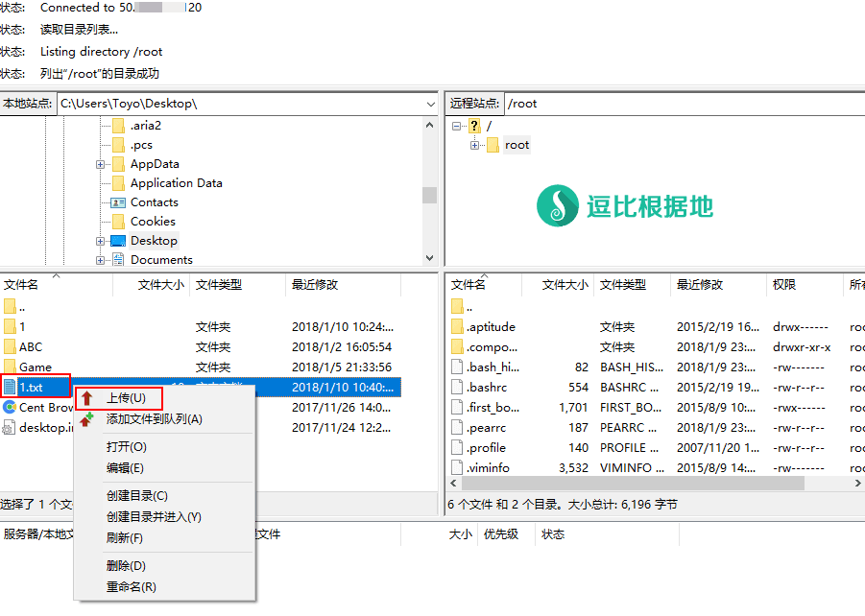Select 创建目录(C) menu entry
865x616 pixels.
pos(136,496)
